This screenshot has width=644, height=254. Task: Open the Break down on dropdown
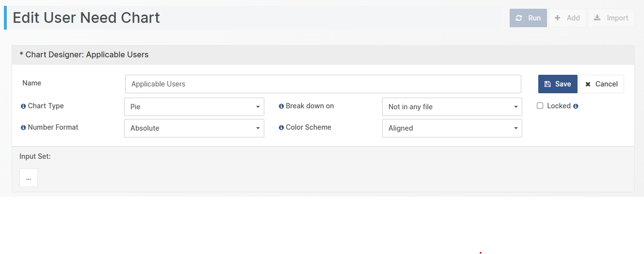(452, 107)
